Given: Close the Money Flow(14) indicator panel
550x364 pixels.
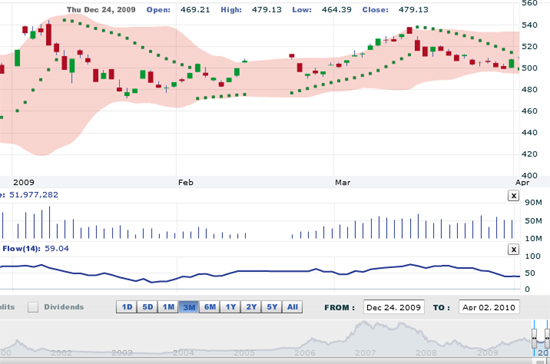Looking at the screenshot, I should tap(514, 249).
